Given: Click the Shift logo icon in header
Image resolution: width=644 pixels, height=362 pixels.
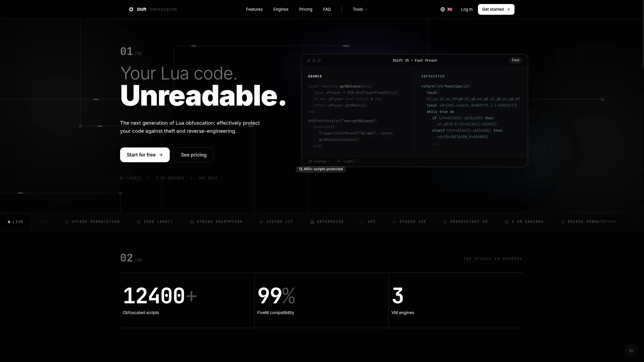Looking at the screenshot, I should tap(131, 9).
